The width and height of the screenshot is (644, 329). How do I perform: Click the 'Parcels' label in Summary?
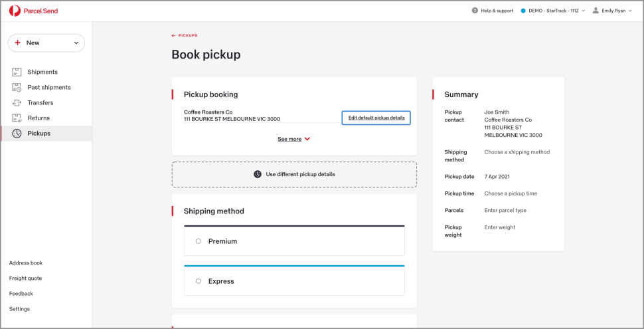coord(454,210)
